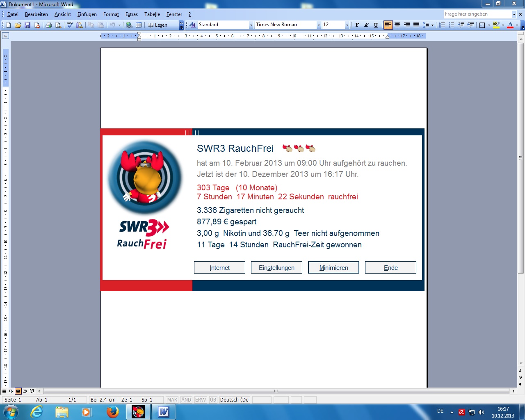Click the vertical scrollbar thumb
Viewport: 525px width, 420px height.
(520, 158)
